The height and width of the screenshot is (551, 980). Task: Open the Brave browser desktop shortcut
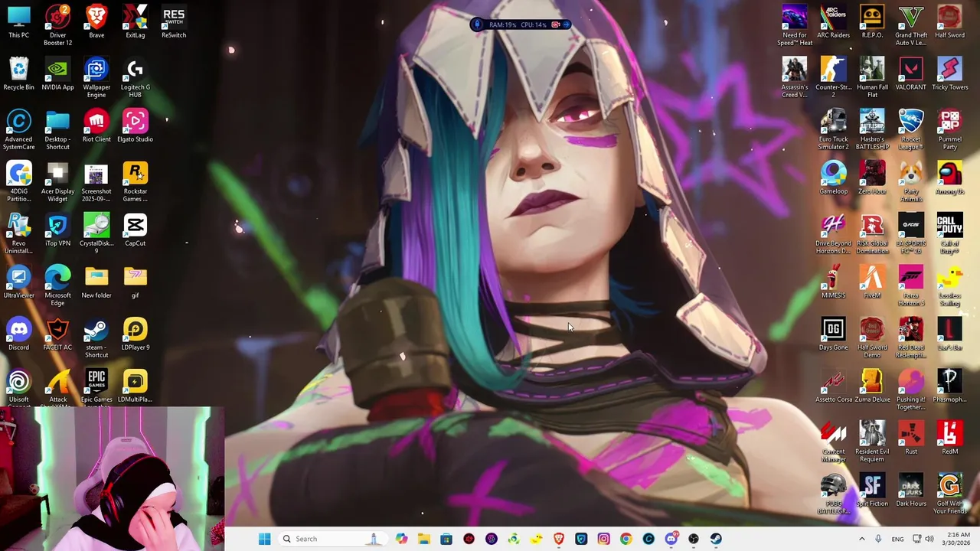click(x=96, y=21)
